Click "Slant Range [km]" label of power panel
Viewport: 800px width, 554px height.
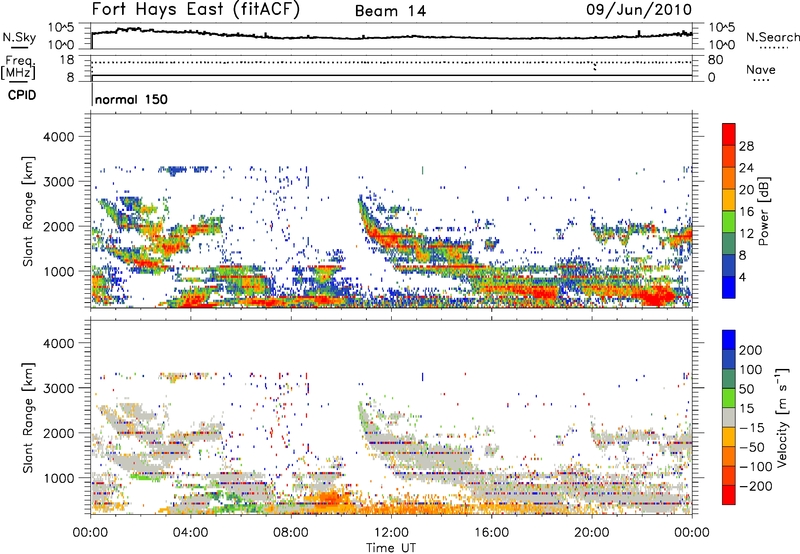pos(29,212)
